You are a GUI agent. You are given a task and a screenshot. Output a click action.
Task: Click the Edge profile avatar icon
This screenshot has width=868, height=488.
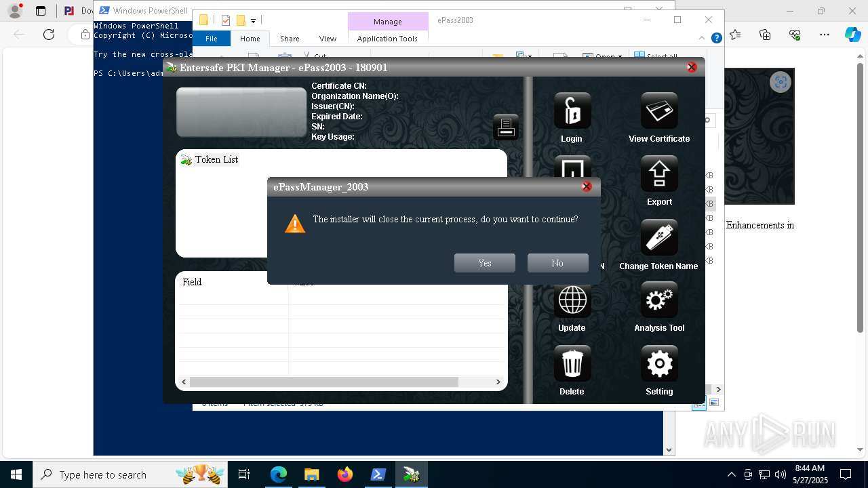pyautogui.click(x=15, y=11)
